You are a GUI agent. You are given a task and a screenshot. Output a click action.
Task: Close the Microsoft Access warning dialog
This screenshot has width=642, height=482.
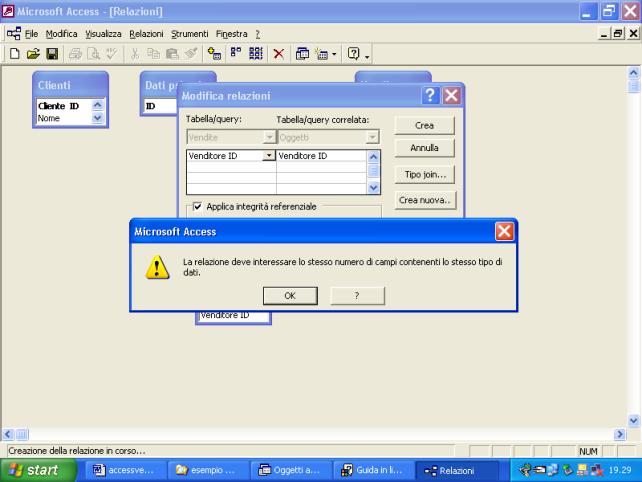(x=504, y=231)
